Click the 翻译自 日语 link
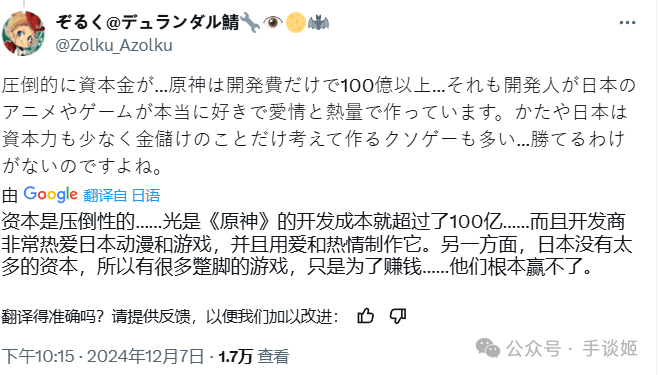The height and width of the screenshot is (375, 659). pos(122,195)
